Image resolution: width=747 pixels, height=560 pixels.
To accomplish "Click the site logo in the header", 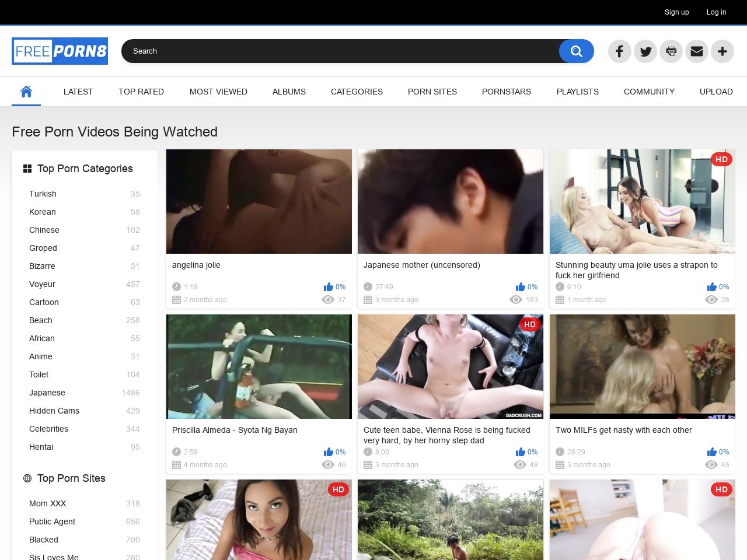I will 60,51.
